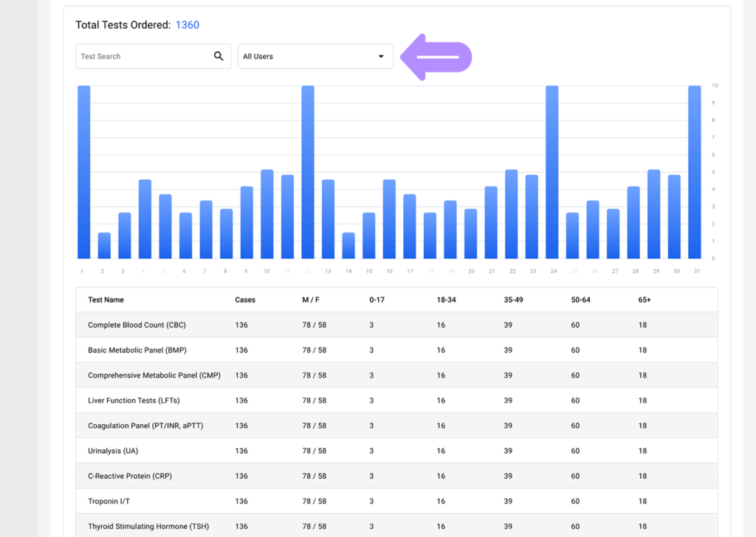Click the last bar for day 31
Screen dimensions: 756x537
695,173
